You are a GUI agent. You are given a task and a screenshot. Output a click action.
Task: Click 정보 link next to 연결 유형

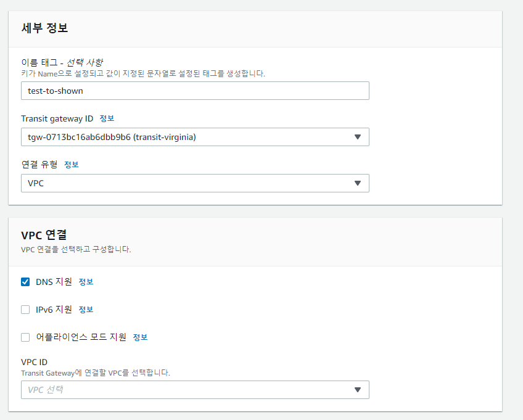point(72,165)
